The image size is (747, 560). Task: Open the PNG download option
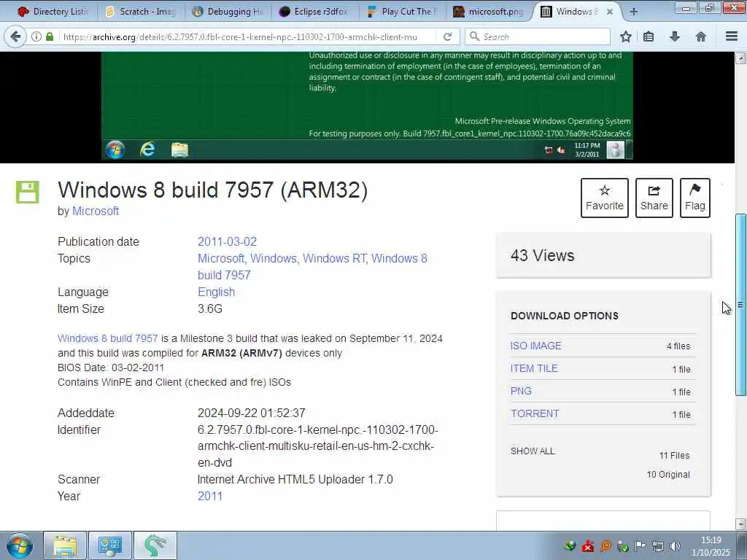point(521,391)
